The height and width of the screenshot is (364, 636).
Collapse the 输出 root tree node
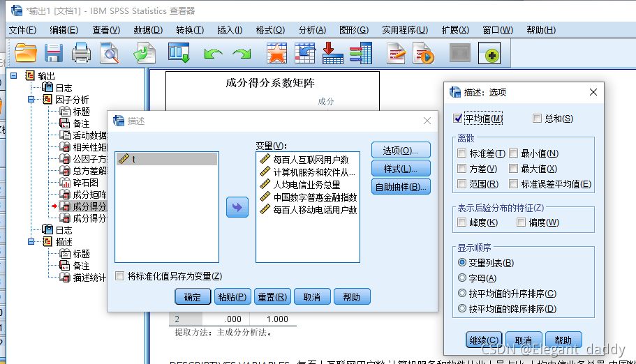click(14, 76)
